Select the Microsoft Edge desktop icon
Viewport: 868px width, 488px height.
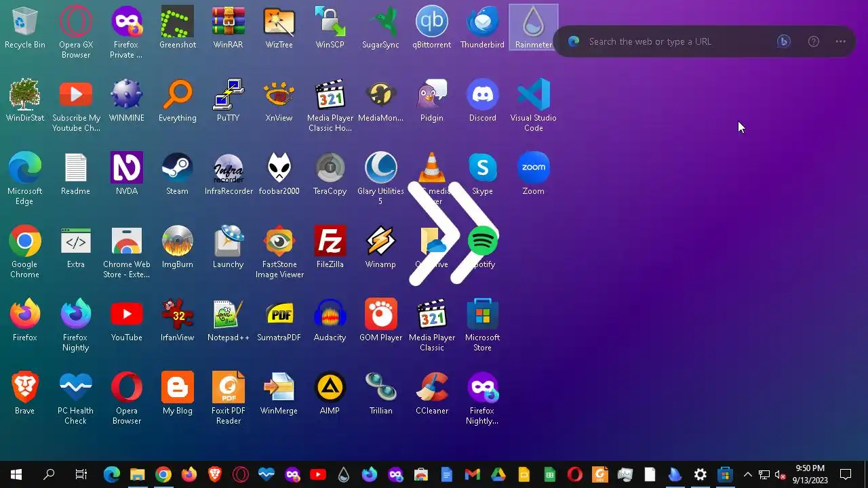click(24, 179)
